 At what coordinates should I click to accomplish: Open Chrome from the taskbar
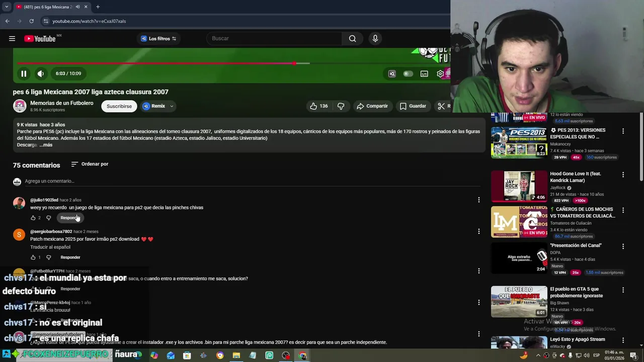point(302,355)
